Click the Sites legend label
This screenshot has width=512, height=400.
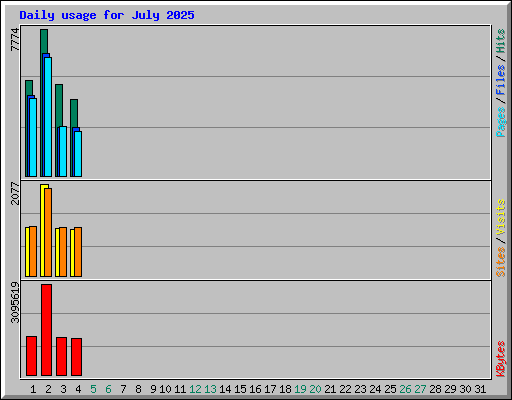[x=500, y=262]
